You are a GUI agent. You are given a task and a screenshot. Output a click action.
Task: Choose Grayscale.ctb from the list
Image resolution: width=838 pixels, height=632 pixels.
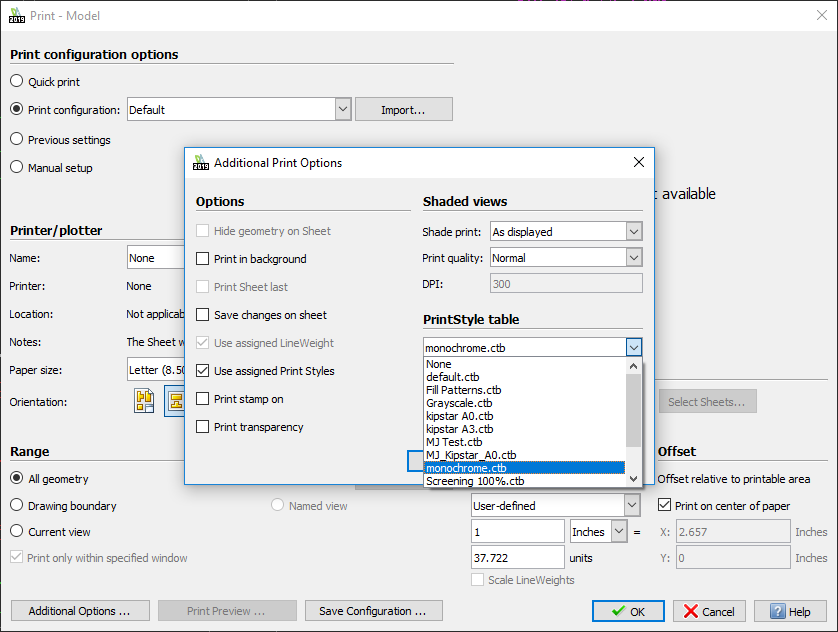(x=459, y=403)
